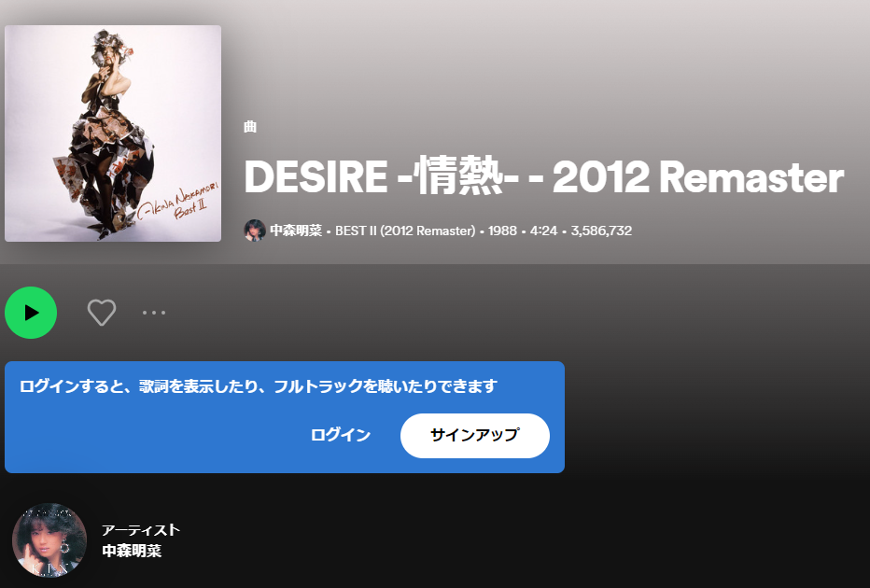Click the small artist avatar beside 中森明菜
Viewport: 870px width, 588px height.
point(255,231)
